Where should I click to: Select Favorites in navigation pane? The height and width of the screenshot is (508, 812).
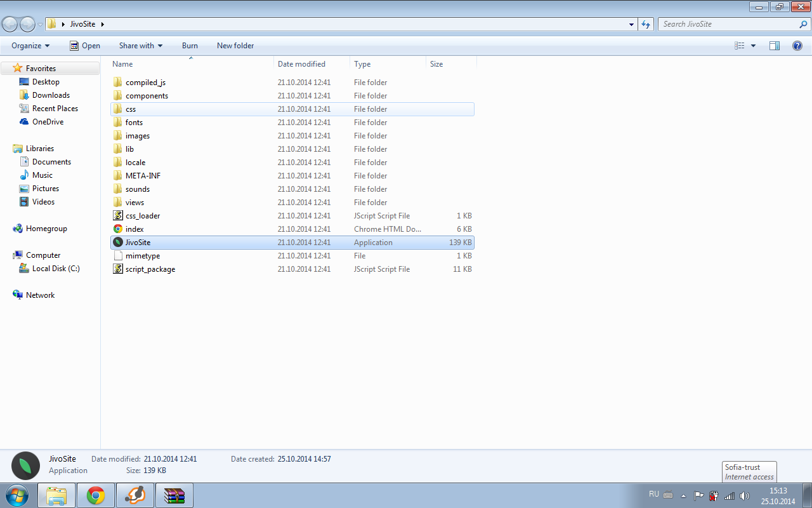tap(41, 69)
